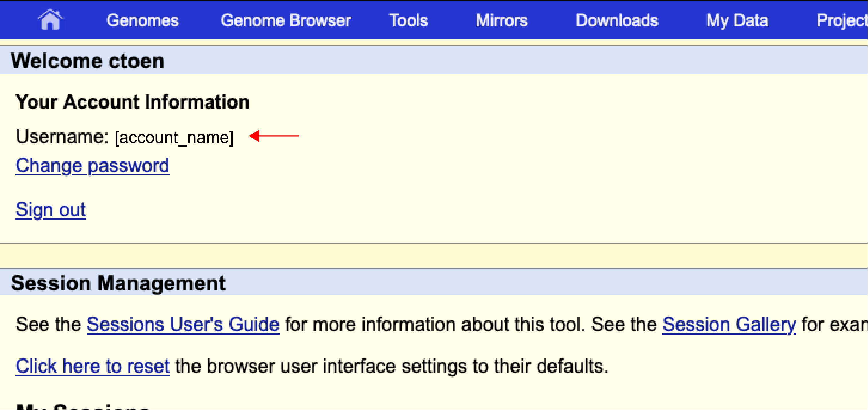Click the Username label text
This screenshot has height=410, width=868.
coord(62,137)
